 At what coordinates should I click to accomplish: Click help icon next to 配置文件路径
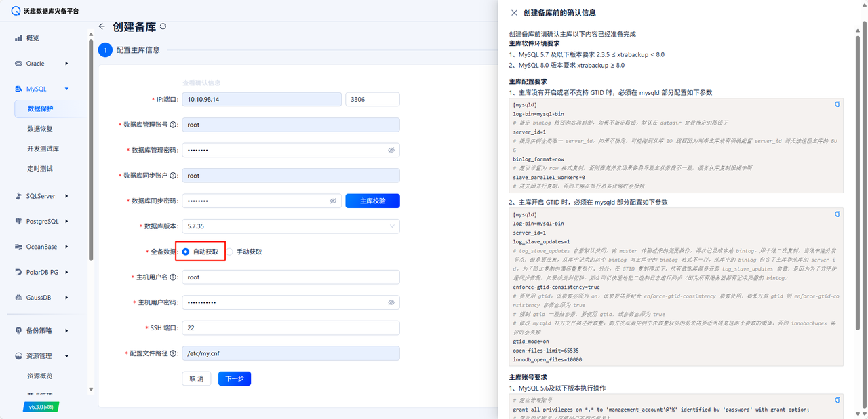click(174, 353)
